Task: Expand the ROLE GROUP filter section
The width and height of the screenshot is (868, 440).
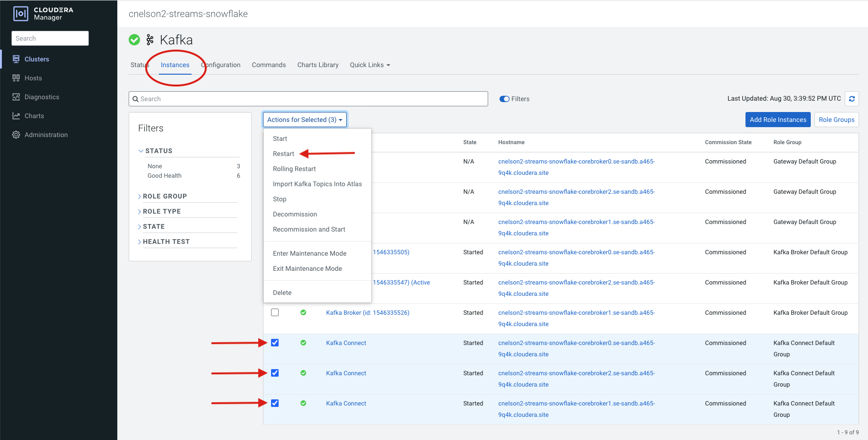Action: click(x=165, y=196)
